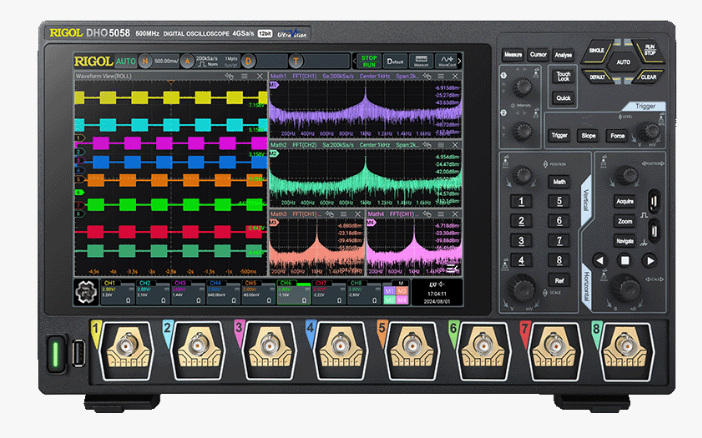Tap the sound and USB status icon
702x438 pixels.
(437, 285)
